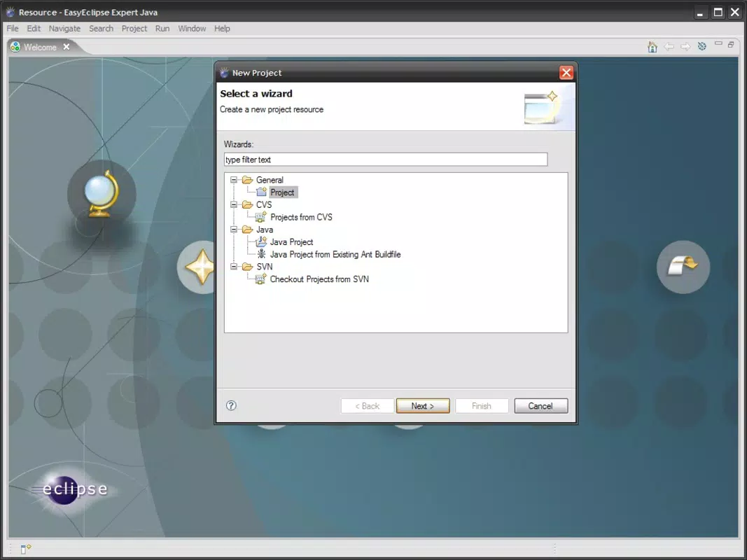Click the Eclipse icon in New Project title bar

click(224, 72)
